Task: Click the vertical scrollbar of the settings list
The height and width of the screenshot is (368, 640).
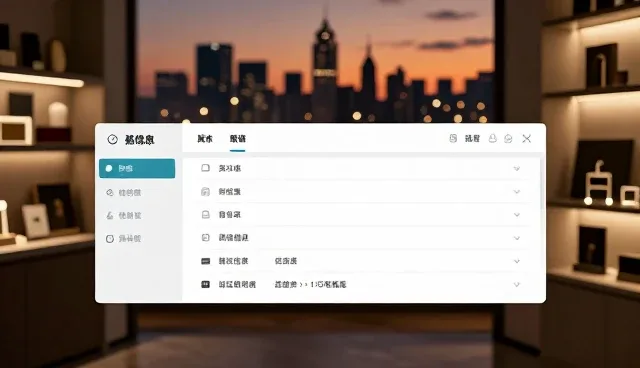Action: 542,184
